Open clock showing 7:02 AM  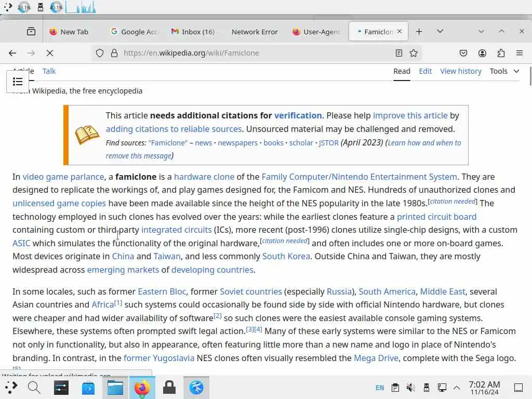[484, 388]
